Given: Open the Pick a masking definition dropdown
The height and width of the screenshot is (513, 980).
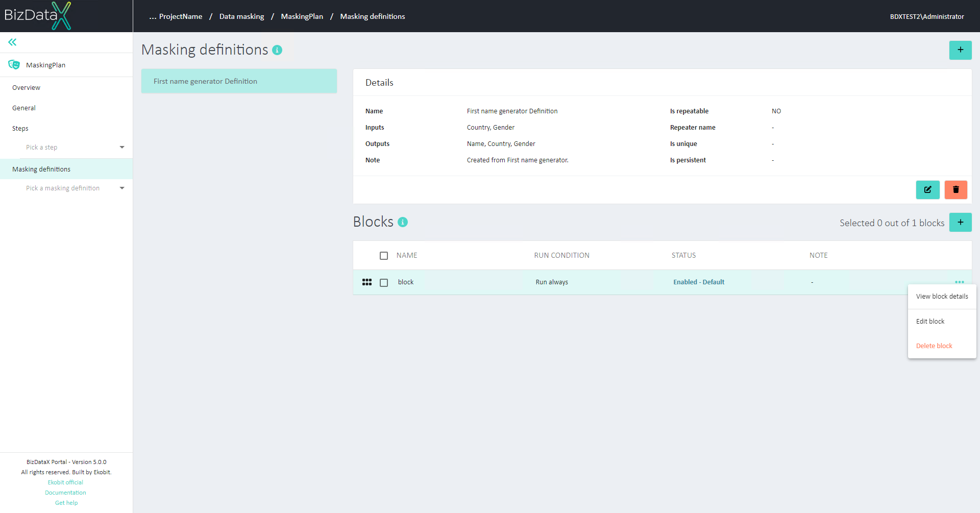Looking at the screenshot, I should pos(75,188).
